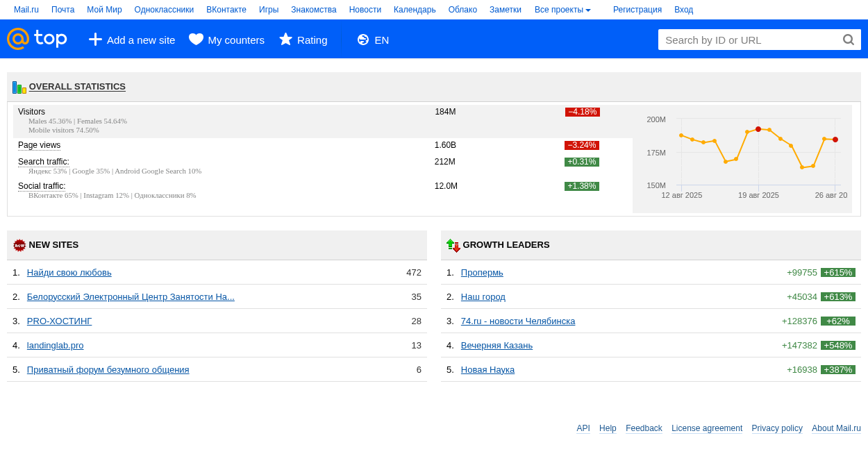Click the +1.38% social traffic badge
Image resolution: width=868 pixels, height=463 pixels.
pos(582,186)
